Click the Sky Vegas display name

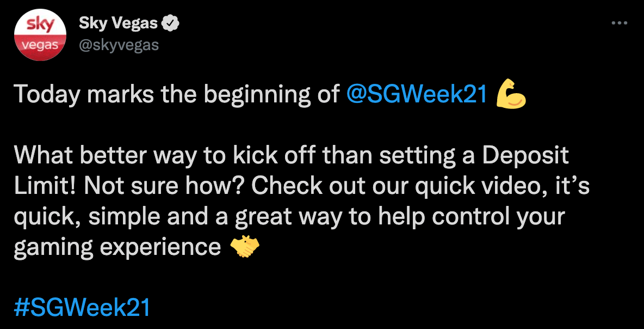click(118, 24)
